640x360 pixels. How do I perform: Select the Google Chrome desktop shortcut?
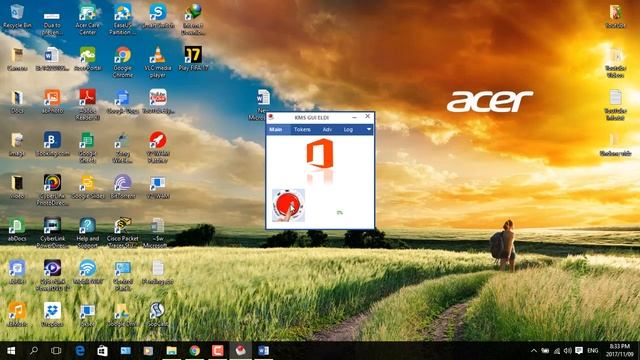(122, 62)
